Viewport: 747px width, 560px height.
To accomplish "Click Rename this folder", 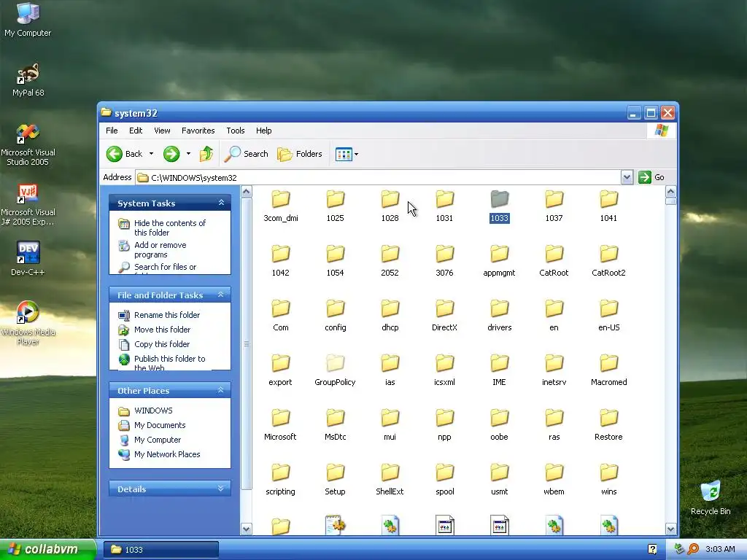I will (159, 315).
